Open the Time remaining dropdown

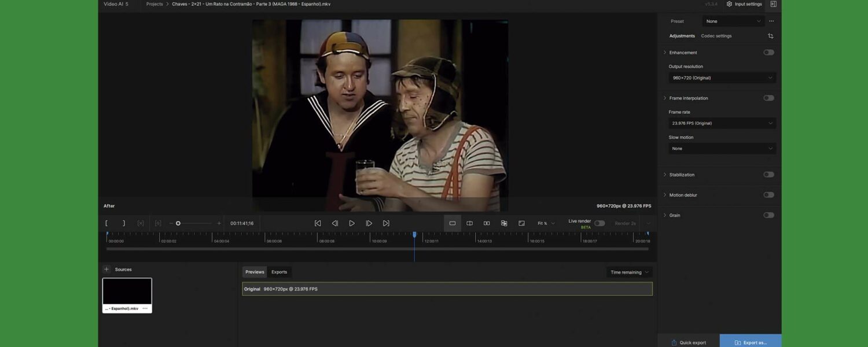click(630, 272)
